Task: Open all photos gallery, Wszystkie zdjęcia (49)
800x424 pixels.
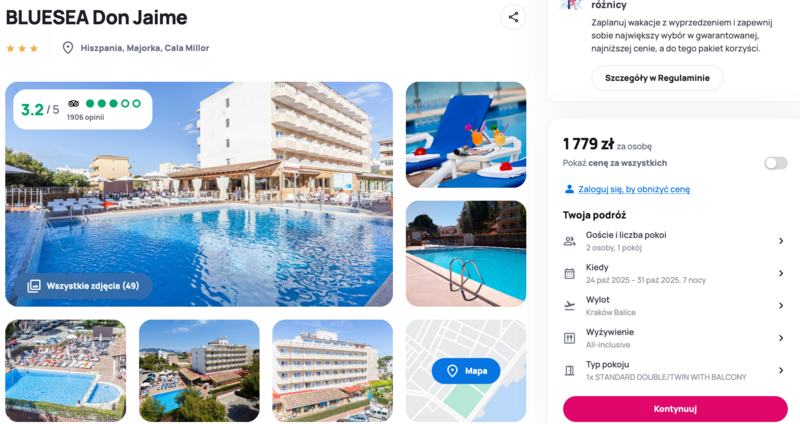Action: pyautogui.click(x=83, y=286)
